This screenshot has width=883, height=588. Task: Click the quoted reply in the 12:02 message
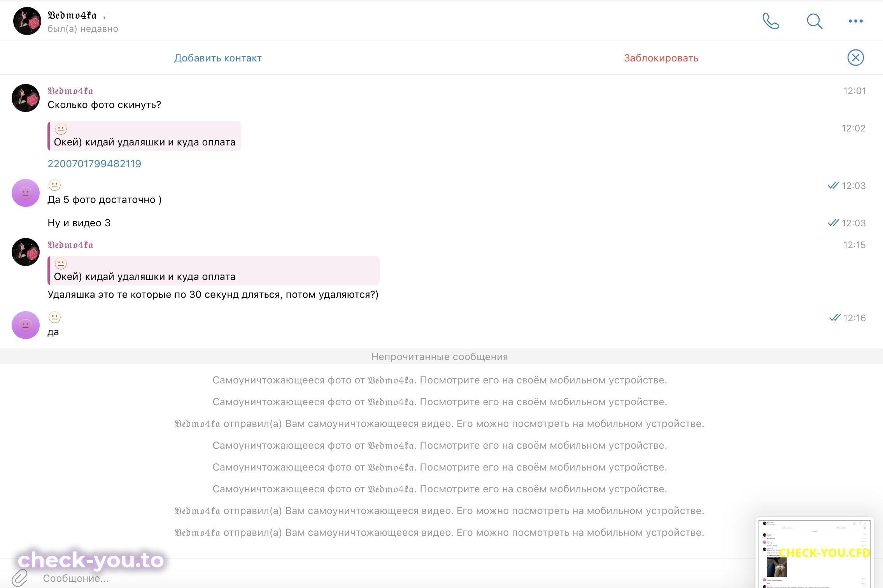tap(144, 136)
